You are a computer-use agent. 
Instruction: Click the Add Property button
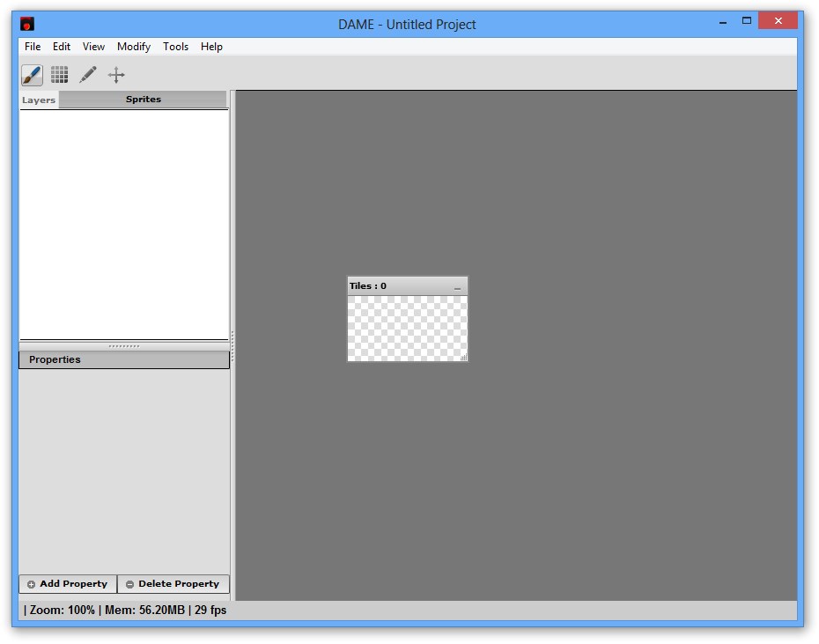point(68,583)
